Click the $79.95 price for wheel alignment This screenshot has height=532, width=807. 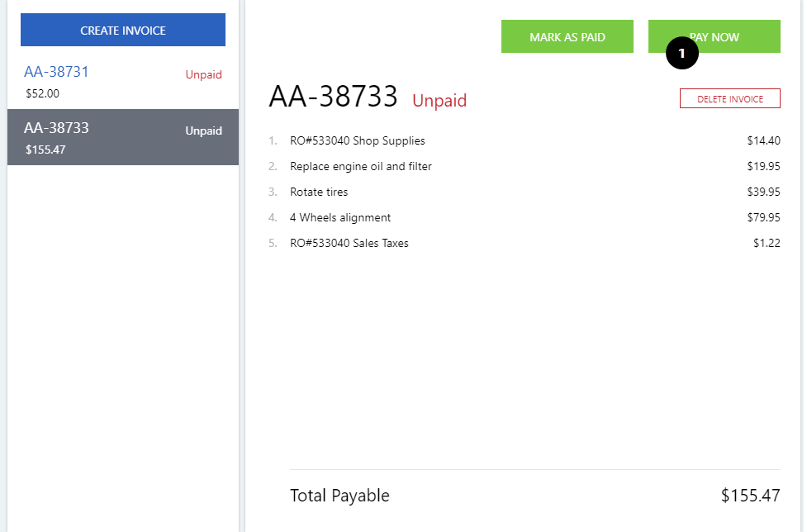[763, 217]
